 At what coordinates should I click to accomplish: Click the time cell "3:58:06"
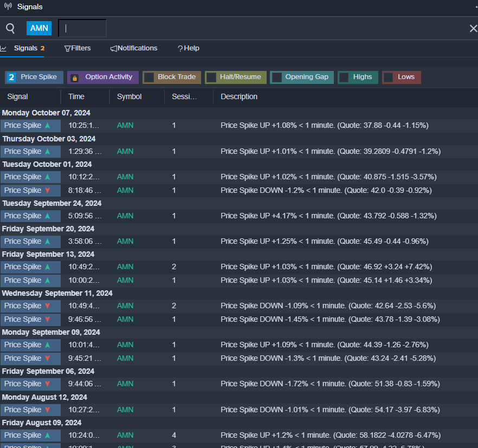tap(85, 242)
